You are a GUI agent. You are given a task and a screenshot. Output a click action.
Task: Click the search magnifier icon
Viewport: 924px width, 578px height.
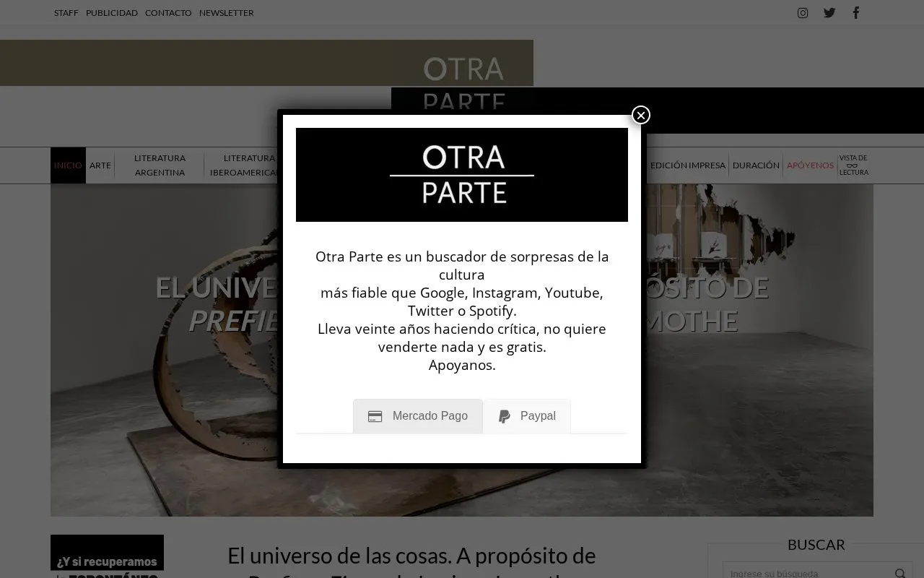(899, 574)
